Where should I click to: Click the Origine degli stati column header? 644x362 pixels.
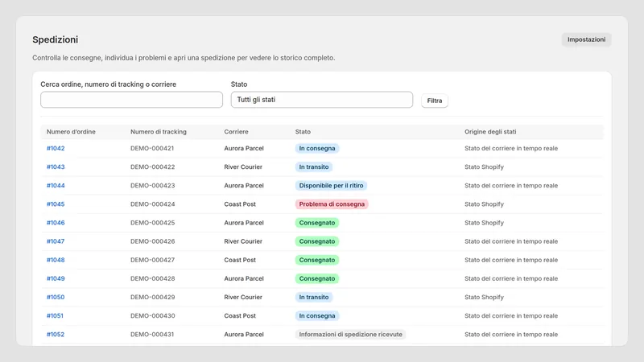[x=490, y=132]
